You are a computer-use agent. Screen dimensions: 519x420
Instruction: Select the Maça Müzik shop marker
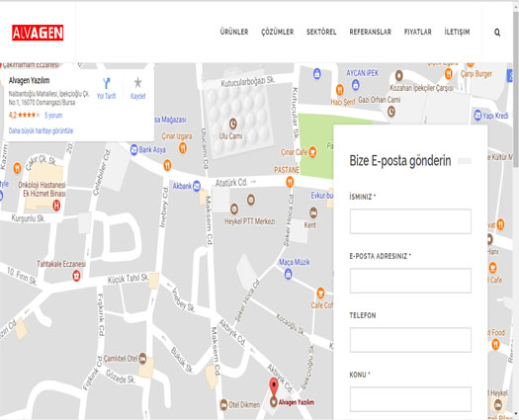289,274
